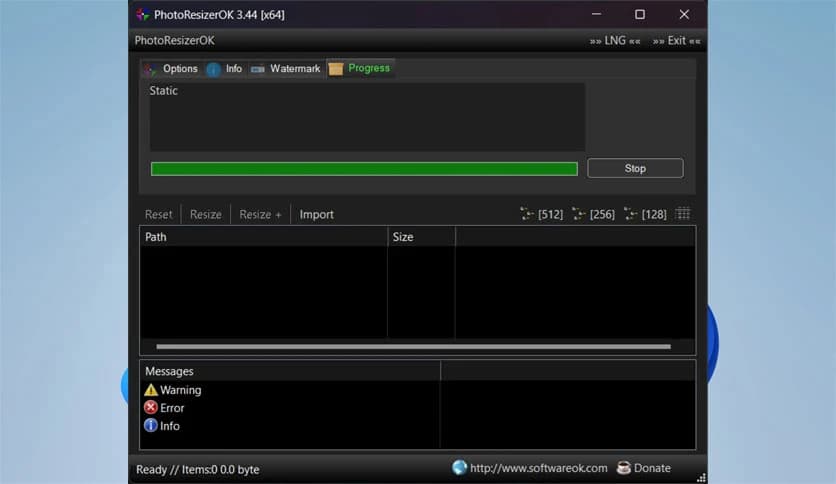Click the globe icon in status bar

coord(459,467)
